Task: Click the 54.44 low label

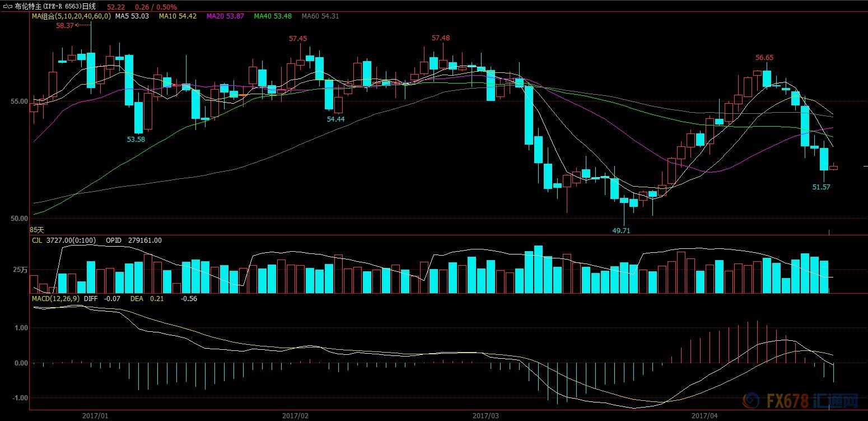Action: (336, 119)
